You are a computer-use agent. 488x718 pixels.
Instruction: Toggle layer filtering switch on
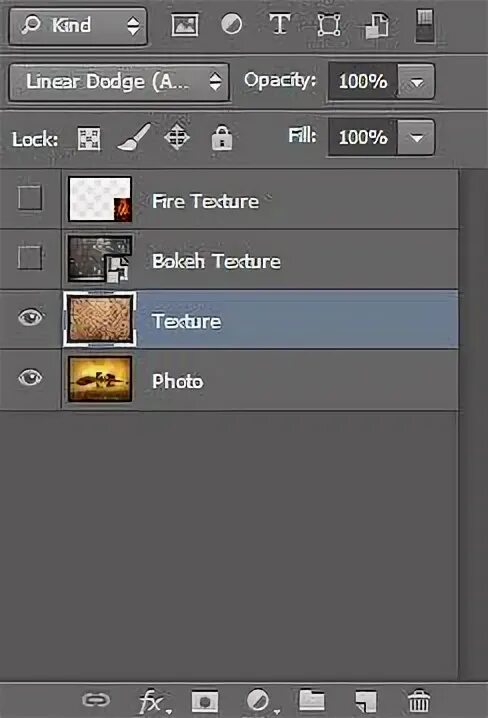point(425,26)
